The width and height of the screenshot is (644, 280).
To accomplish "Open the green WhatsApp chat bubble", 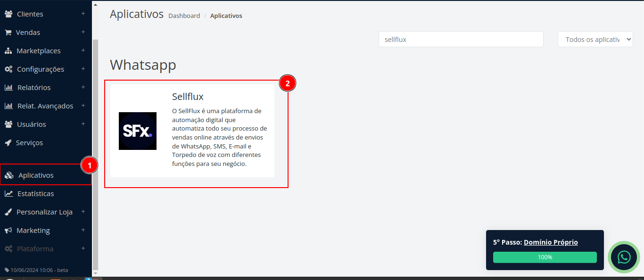I will point(624,257).
